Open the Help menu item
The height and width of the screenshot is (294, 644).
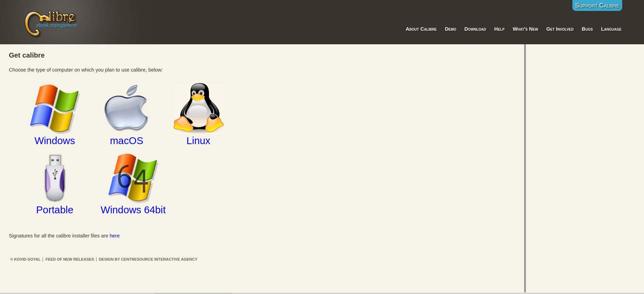[x=499, y=29]
